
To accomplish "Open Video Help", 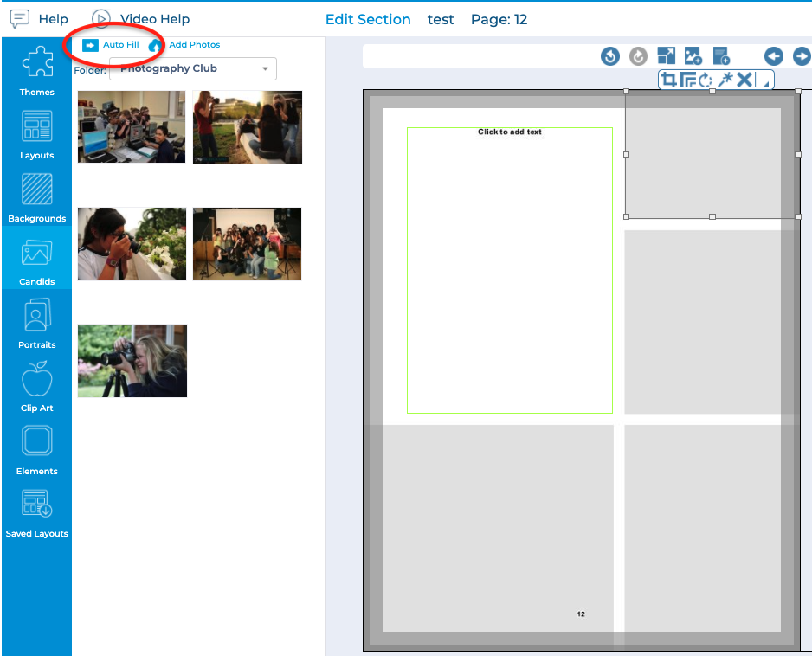I will [140, 19].
